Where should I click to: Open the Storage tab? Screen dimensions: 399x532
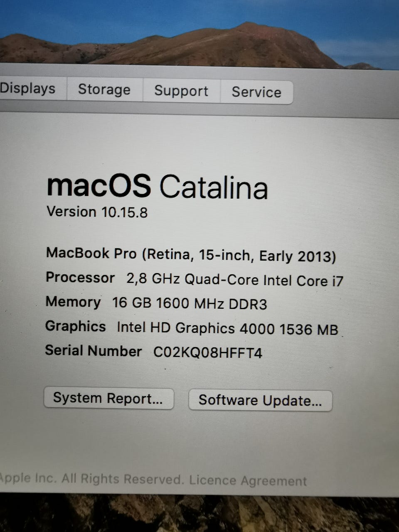click(104, 90)
